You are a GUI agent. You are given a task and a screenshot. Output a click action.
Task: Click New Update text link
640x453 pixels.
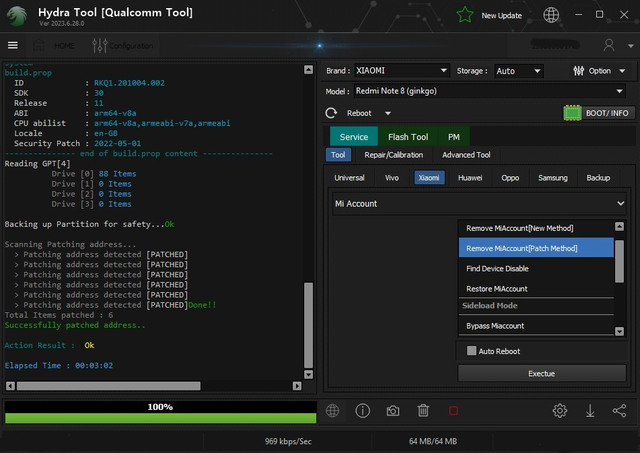point(501,16)
